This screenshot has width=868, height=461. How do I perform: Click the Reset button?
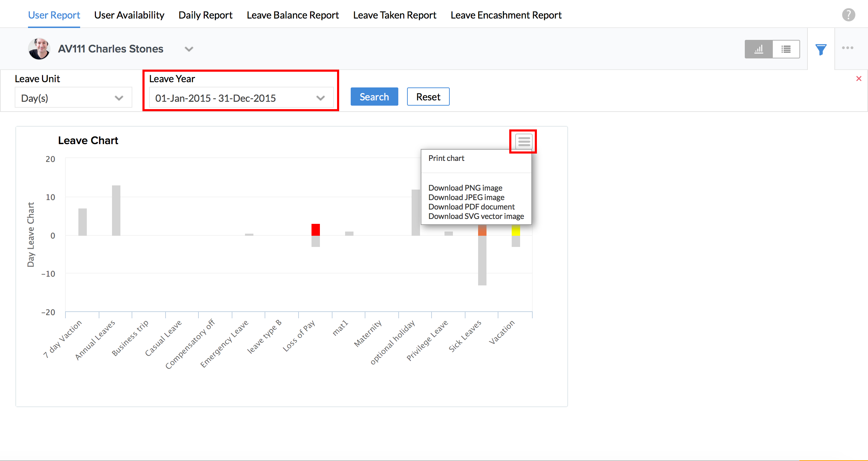click(428, 97)
